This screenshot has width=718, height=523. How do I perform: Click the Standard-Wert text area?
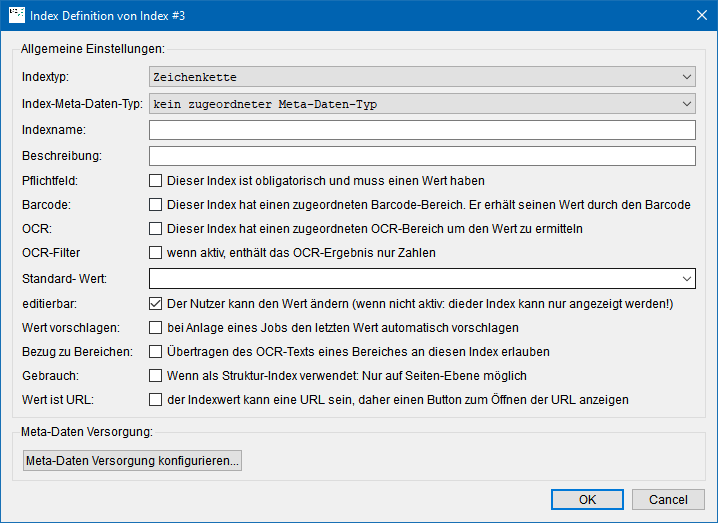(x=413, y=278)
